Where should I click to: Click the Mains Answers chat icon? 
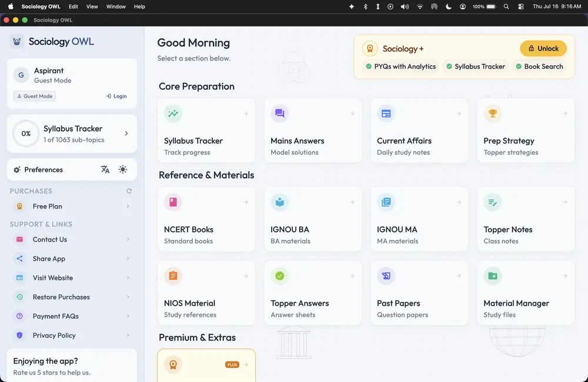pyautogui.click(x=279, y=113)
